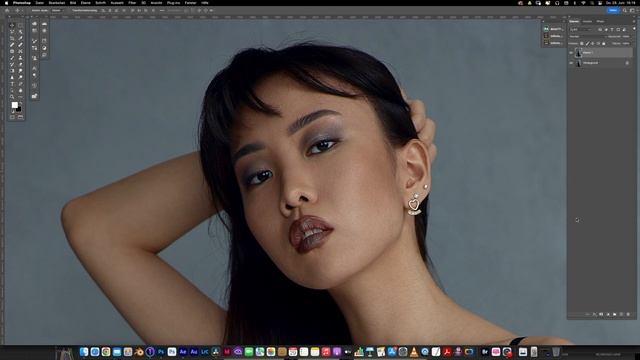
Task: Open the layer filter kind dropdown
Action: pyautogui.click(x=582, y=29)
